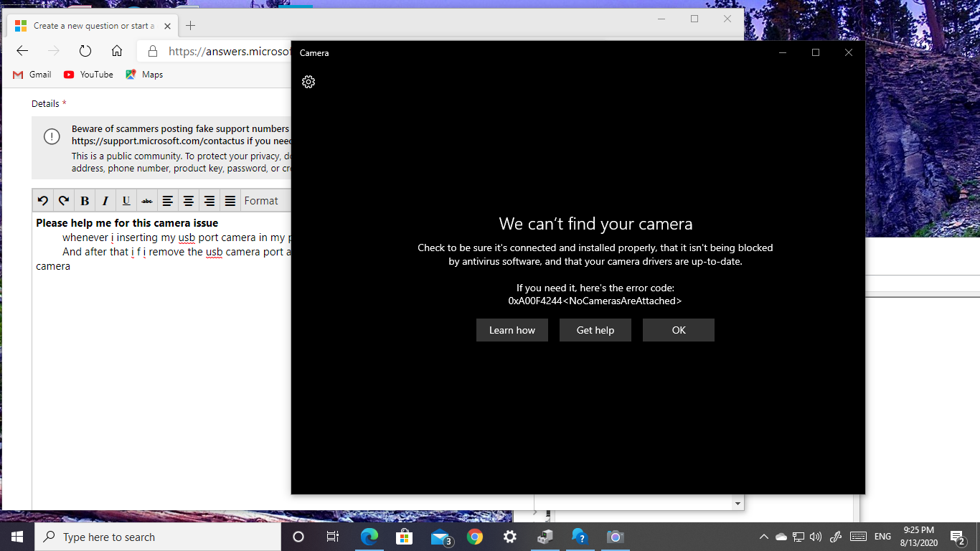Click the Learn how button
This screenshot has height=551, width=980.
tap(512, 330)
